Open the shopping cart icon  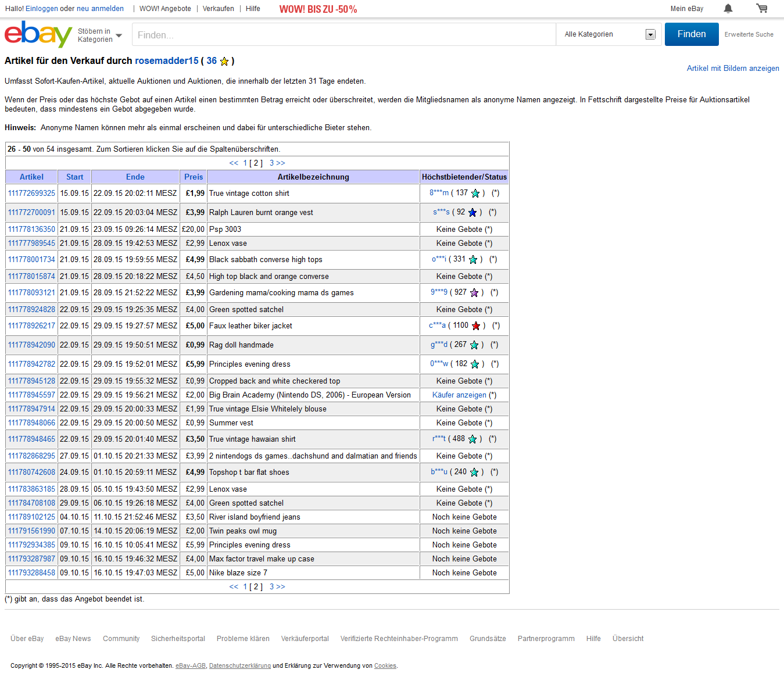click(x=761, y=8)
